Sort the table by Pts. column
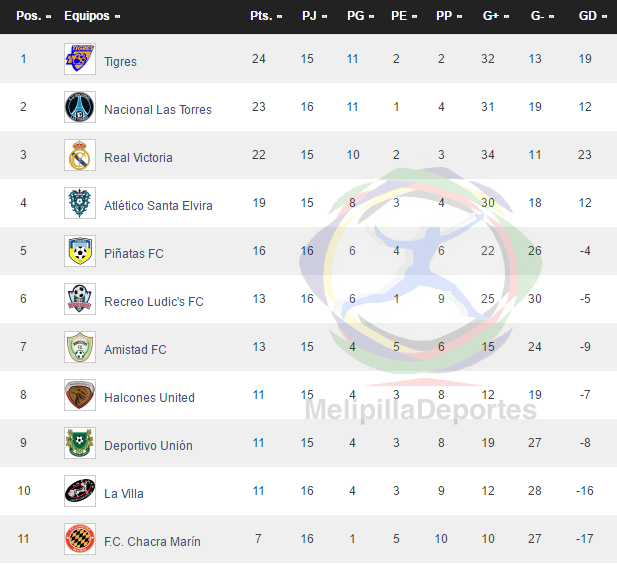Screen dimensions: 617x566 click(266, 16)
